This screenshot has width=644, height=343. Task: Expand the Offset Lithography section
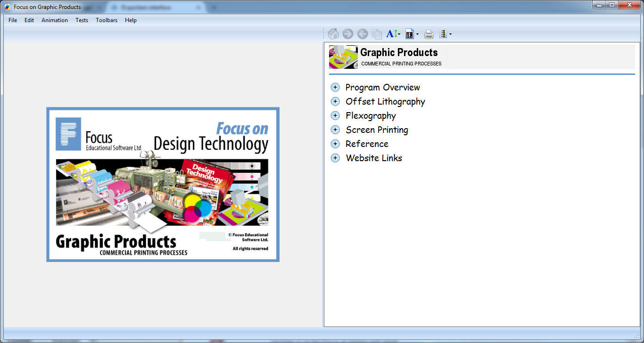click(x=335, y=101)
